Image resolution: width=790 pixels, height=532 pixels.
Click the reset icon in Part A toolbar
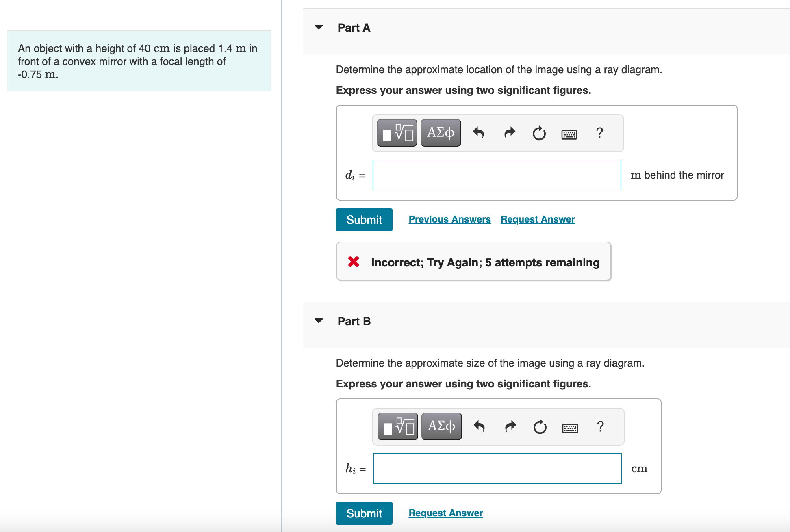coord(539,133)
